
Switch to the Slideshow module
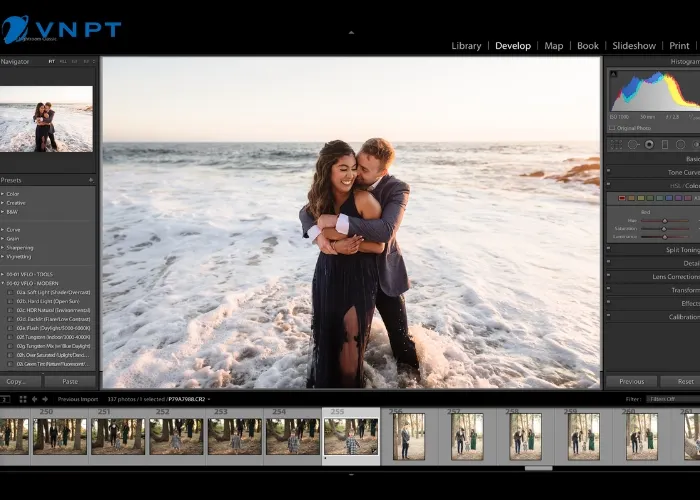coord(634,46)
